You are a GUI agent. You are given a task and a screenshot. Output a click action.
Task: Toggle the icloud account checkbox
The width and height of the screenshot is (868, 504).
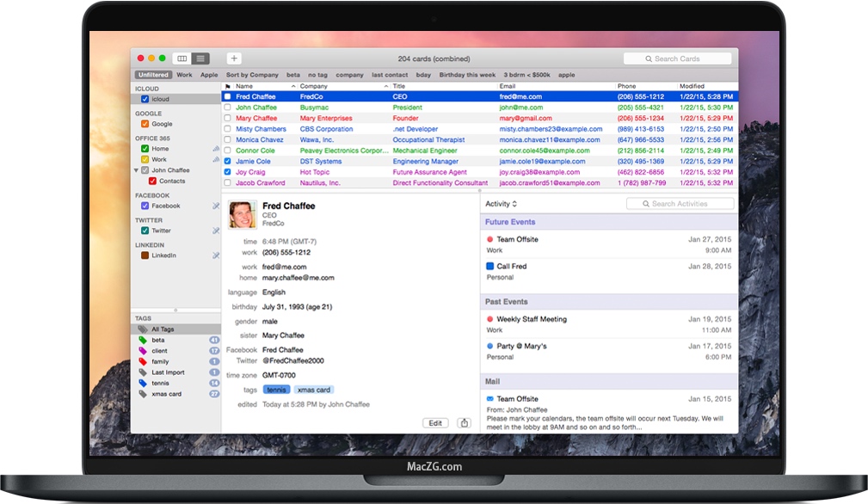coord(145,99)
